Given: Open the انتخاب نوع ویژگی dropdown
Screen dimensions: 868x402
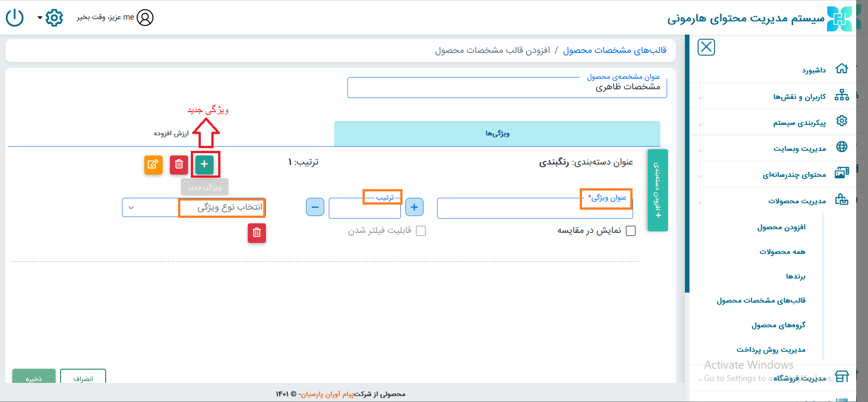Looking at the screenshot, I should [194, 208].
